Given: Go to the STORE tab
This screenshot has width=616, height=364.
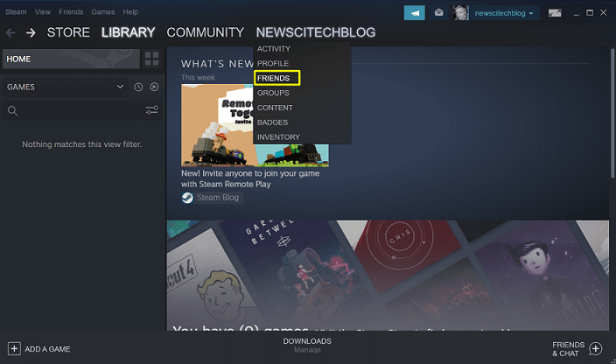Looking at the screenshot, I should coord(68,32).
